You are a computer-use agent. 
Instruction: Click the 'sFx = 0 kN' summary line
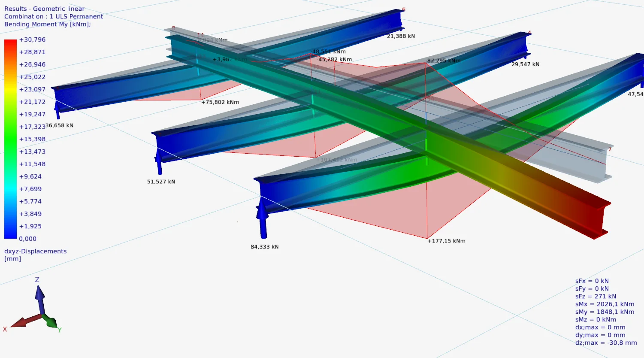(x=592, y=281)
